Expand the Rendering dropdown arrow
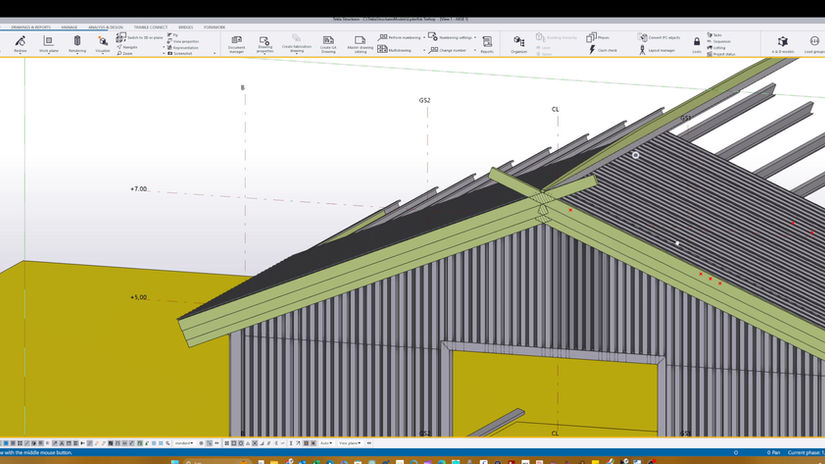The width and height of the screenshot is (825, 464). 77,54
